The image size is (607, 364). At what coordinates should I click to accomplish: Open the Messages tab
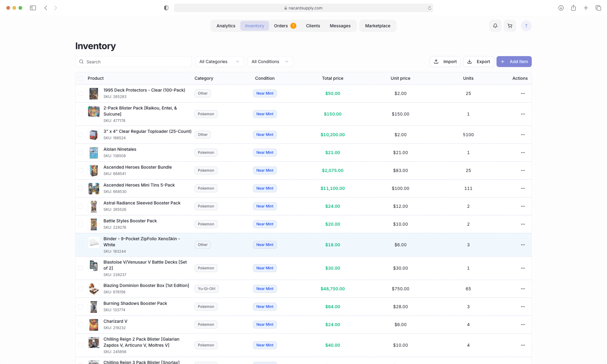click(340, 26)
